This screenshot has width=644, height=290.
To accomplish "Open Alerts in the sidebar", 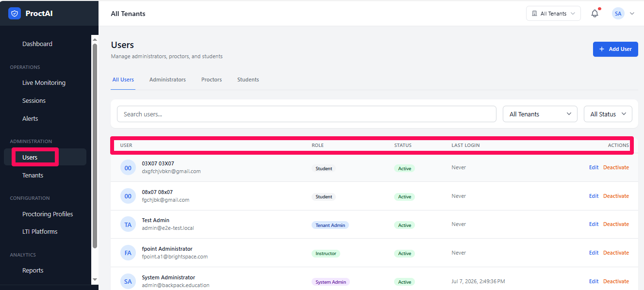I will (30, 118).
